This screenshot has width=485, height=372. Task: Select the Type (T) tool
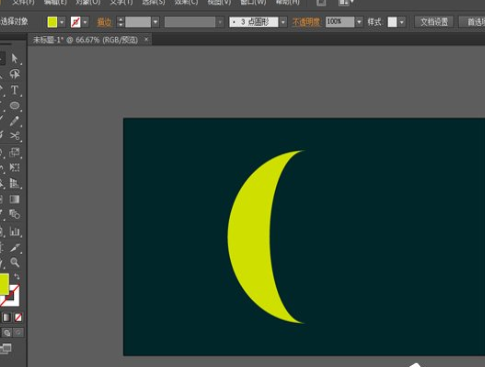pos(14,90)
